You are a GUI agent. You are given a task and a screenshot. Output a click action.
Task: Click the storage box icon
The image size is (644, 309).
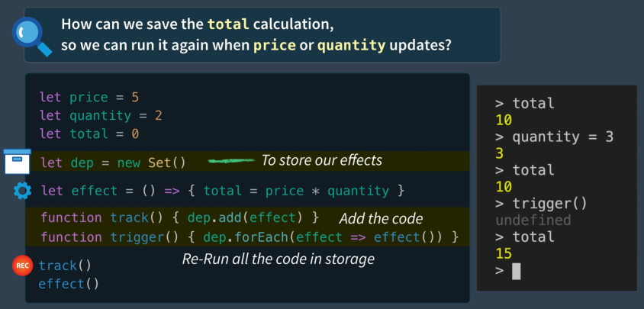[18, 162]
